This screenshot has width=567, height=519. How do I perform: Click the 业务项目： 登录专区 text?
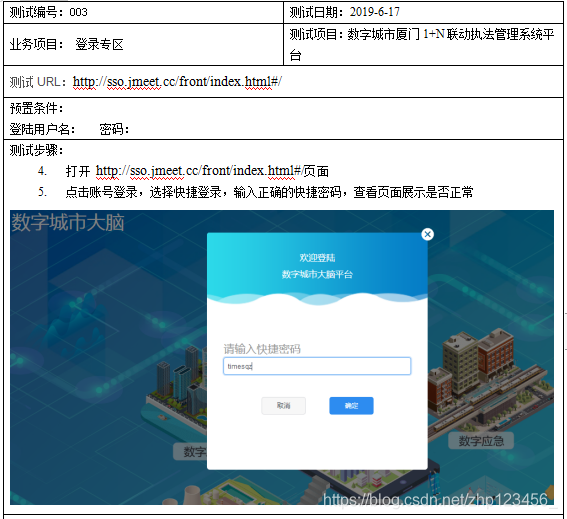67,44
